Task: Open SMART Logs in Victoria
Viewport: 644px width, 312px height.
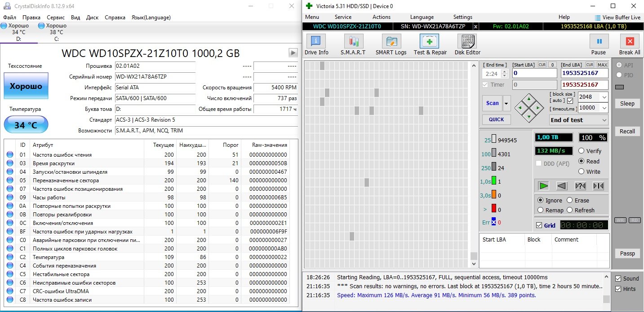Action: pos(391,45)
